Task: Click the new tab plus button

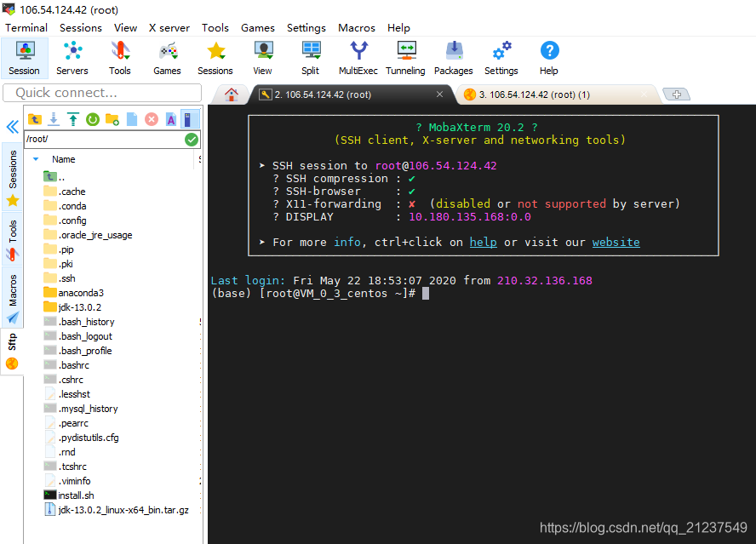Action: pos(677,94)
